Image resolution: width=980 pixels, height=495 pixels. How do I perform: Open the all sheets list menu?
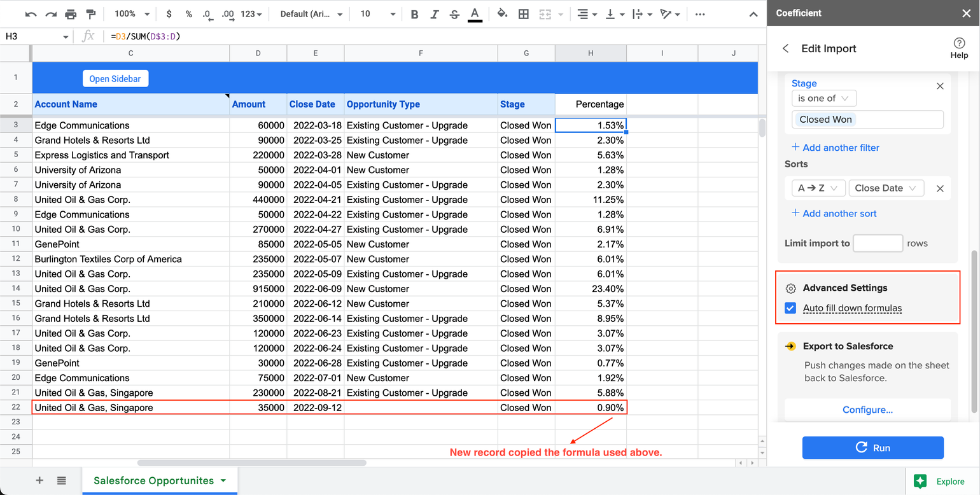(61, 481)
